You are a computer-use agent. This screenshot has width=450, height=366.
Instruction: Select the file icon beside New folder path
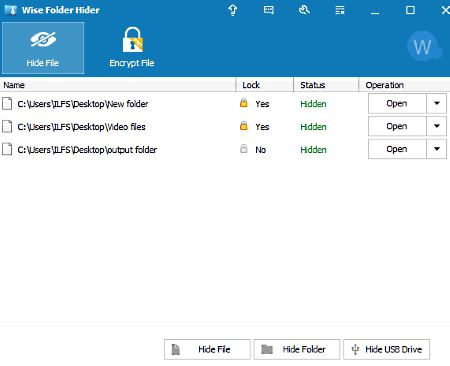coord(7,104)
